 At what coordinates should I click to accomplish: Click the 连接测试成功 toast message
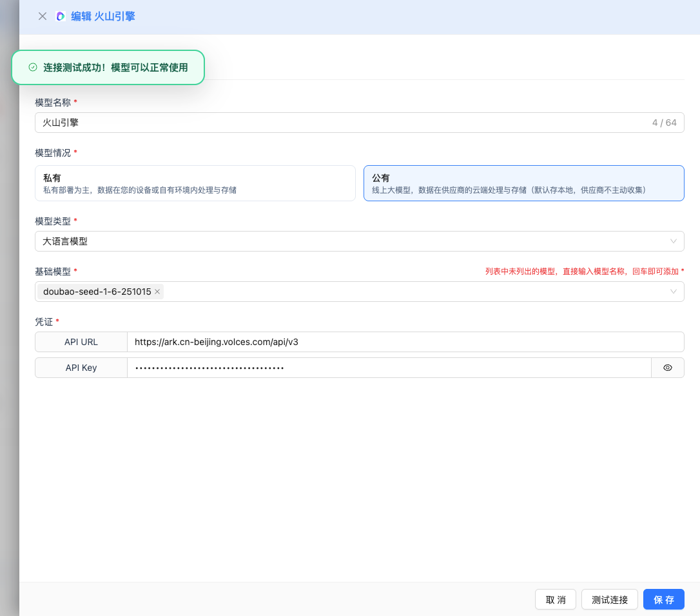116,67
